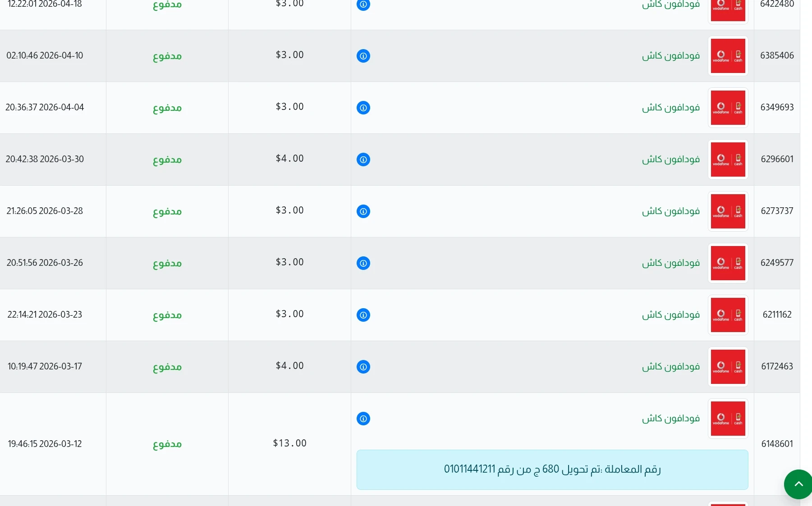Screen dimensions: 812x506
Task: Click info icon for order 6385406
Action: click(x=363, y=56)
